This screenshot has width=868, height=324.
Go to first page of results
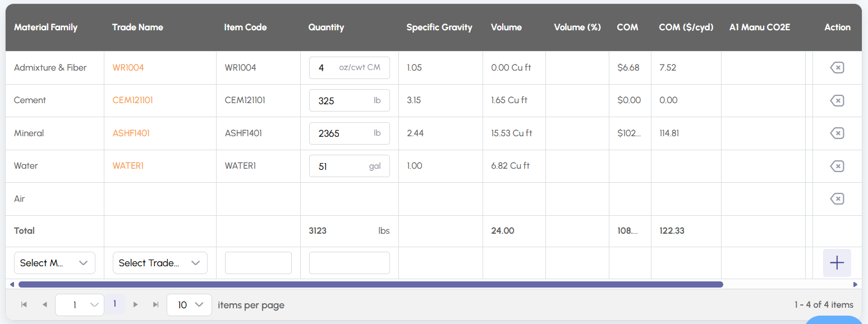point(24,304)
